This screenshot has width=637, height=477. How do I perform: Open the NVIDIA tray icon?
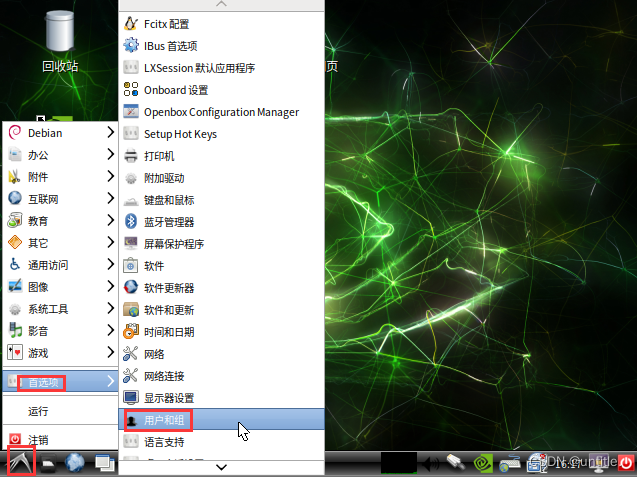click(483, 464)
